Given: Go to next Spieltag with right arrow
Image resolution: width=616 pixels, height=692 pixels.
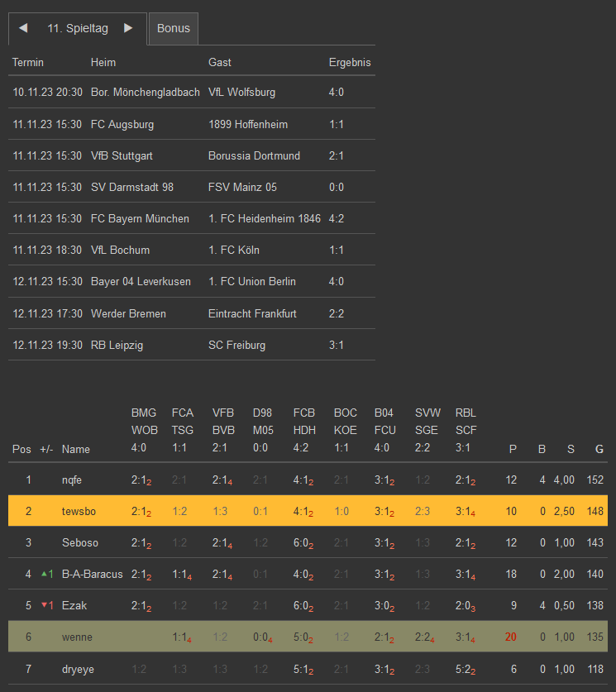Looking at the screenshot, I should (128, 28).
